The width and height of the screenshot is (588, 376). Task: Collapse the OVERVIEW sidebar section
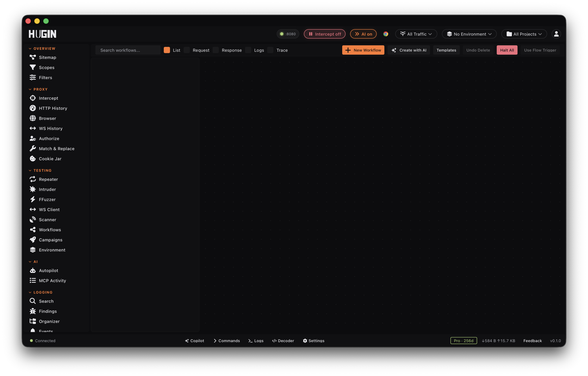coord(42,49)
